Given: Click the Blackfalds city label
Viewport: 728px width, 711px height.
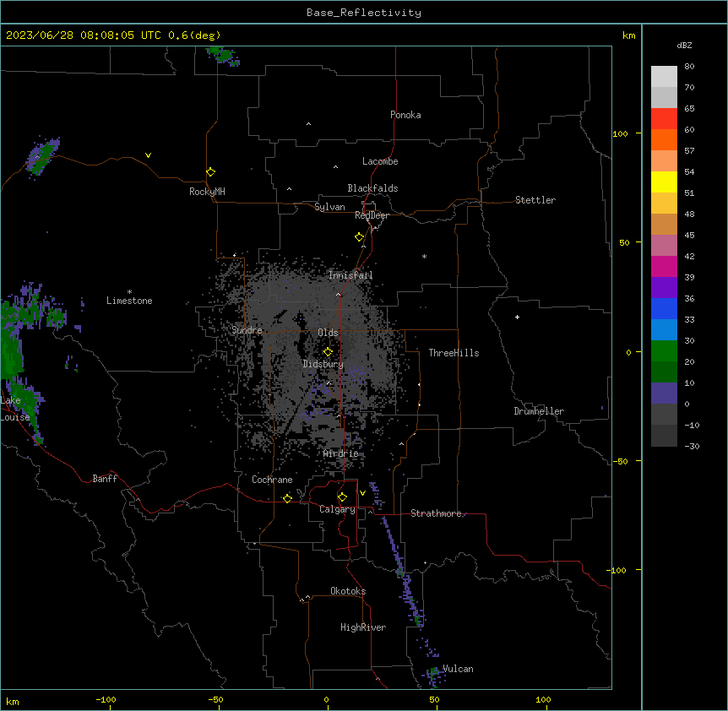Looking at the screenshot, I should click(372, 188).
